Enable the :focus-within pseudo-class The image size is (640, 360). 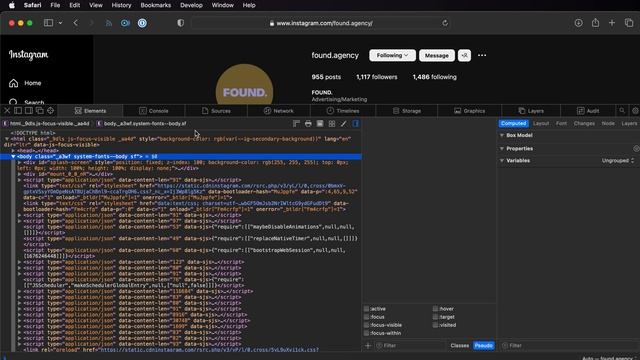pyautogui.click(x=366, y=333)
